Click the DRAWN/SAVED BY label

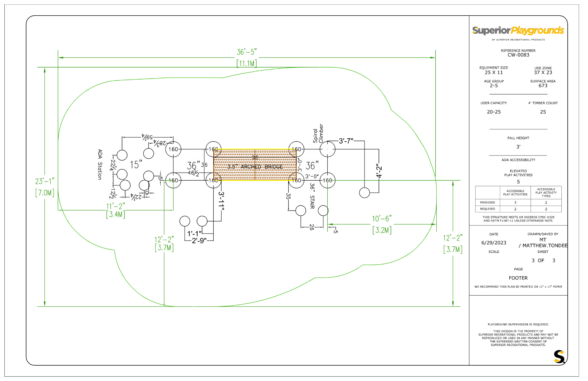(543, 234)
